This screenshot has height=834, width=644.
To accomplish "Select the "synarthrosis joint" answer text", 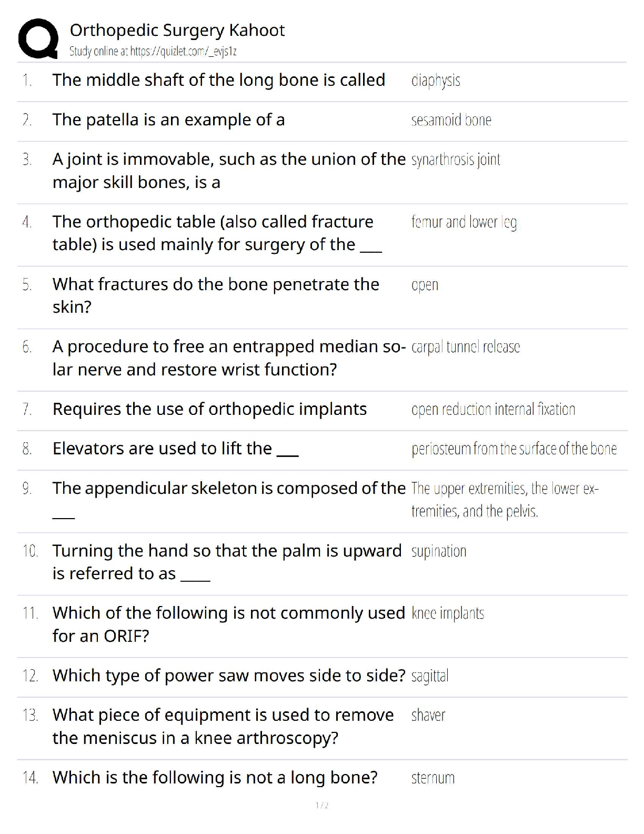I will [x=456, y=160].
